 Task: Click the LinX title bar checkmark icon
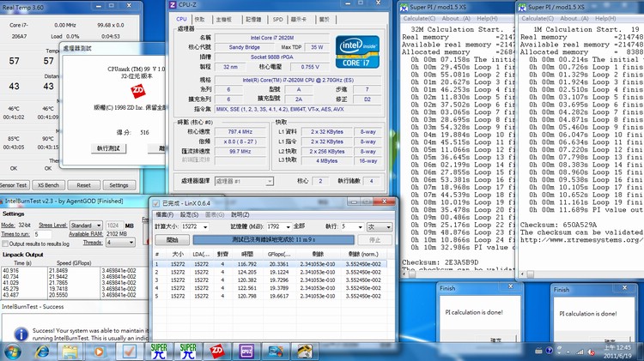pyautogui.click(x=156, y=203)
